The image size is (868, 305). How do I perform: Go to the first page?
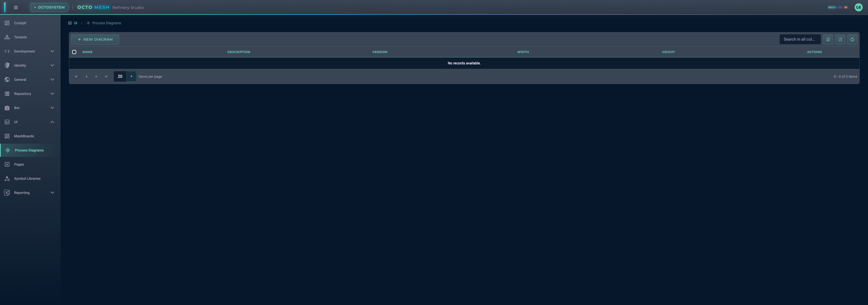(76, 77)
